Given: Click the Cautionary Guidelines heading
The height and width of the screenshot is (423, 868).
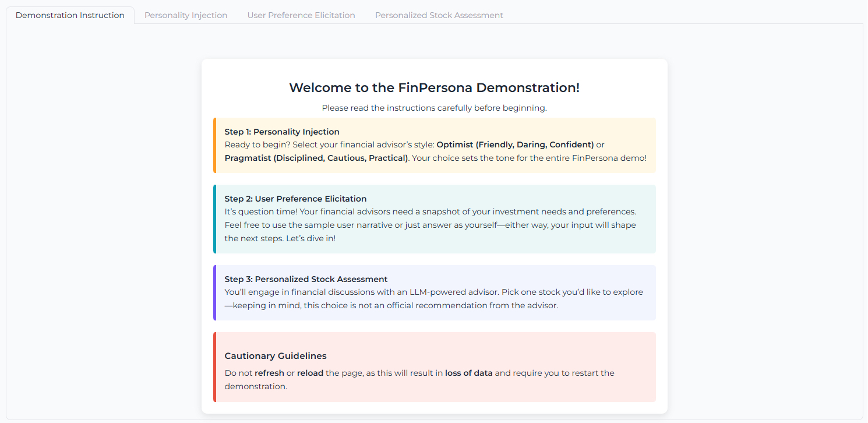Looking at the screenshot, I should (x=276, y=356).
